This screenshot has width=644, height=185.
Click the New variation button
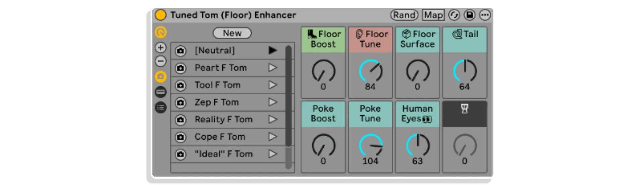[x=232, y=33]
